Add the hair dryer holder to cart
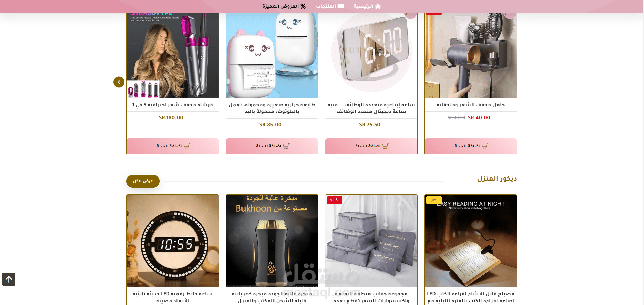644x305 pixels. pyautogui.click(x=471, y=146)
